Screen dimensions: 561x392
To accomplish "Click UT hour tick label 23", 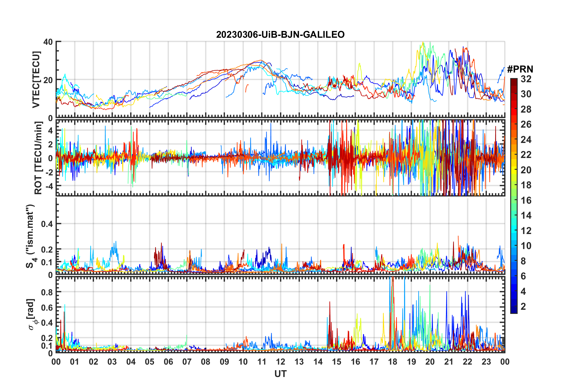I will pos(486,362).
